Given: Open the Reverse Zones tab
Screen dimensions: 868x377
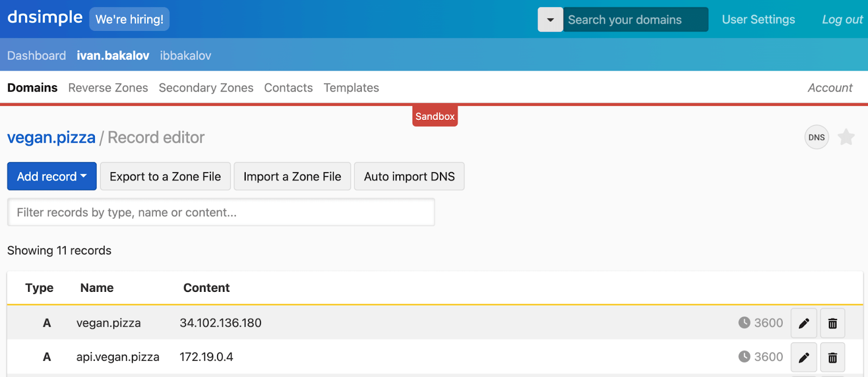Looking at the screenshot, I should [x=108, y=88].
